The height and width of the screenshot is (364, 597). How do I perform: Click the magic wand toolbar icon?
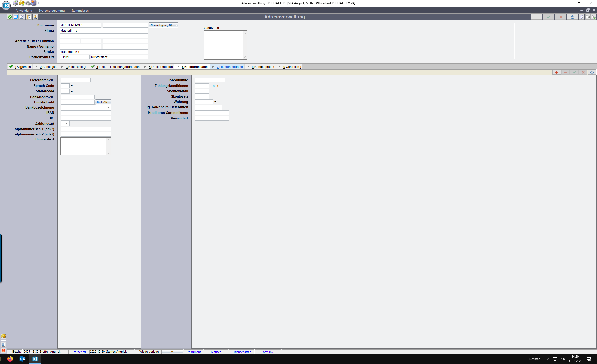(x=35, y=17)
